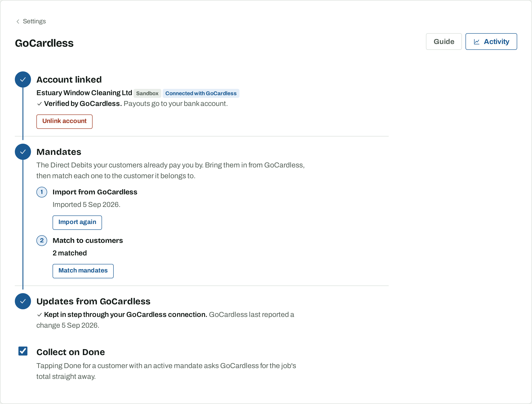
Task: Click Estuary Window Cleaning Ltd name
Action: click(84, 93)
